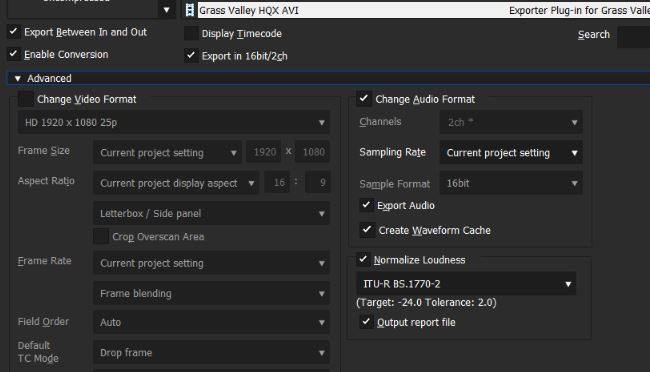Enable the Display Timecode checkbox
The image size is (650, 372).
tap(191, 33)
